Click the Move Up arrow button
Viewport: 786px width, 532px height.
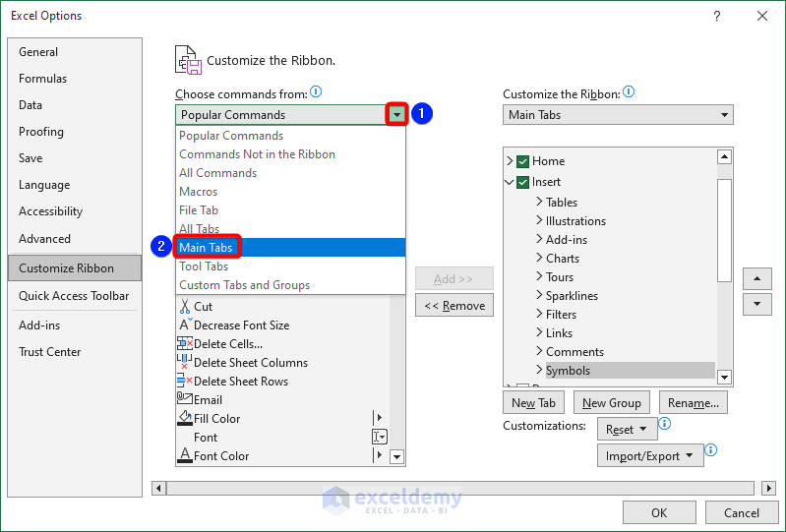click(756, 278)
